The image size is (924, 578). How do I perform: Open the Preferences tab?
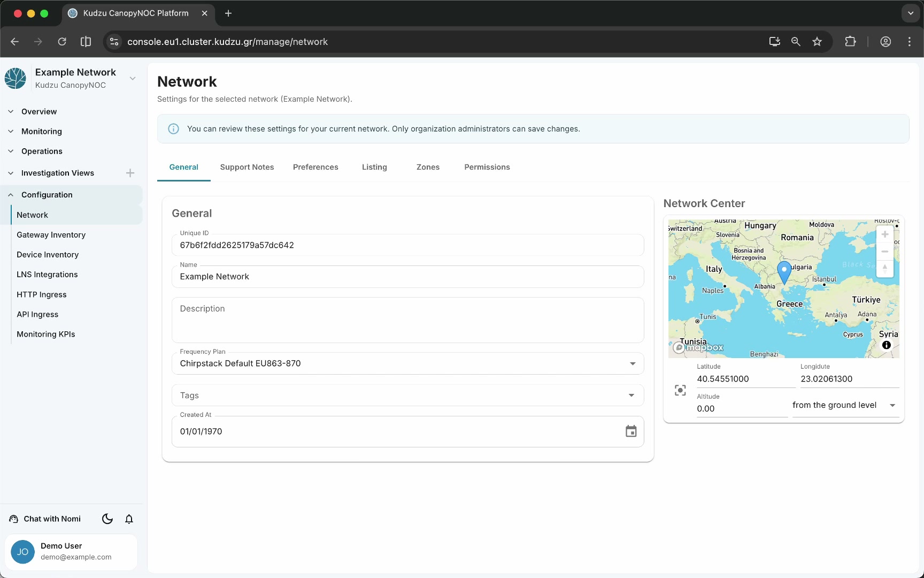315,167
